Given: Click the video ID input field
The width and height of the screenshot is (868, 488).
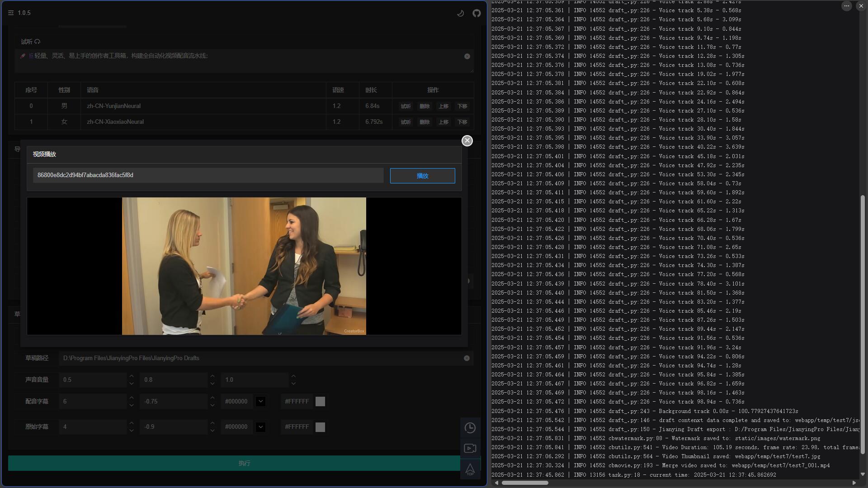Looking at the screenshot, I should 208,175.
